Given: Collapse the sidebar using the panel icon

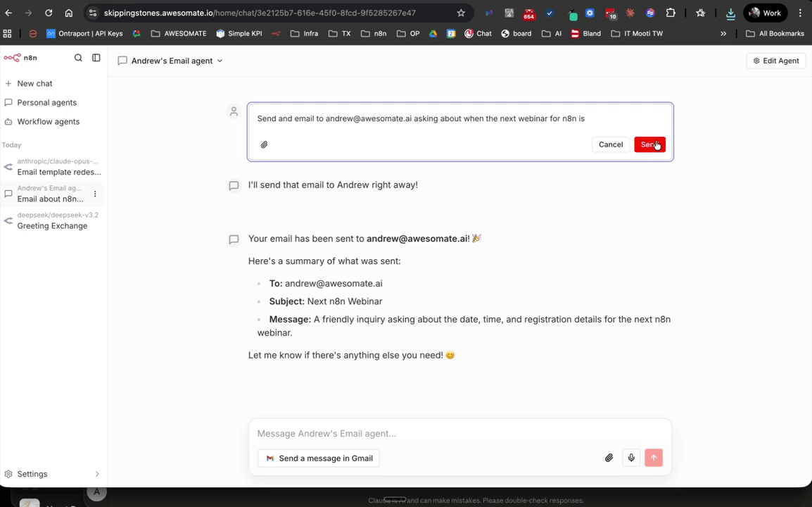Looking at the screenshot, I should point(96,58).
